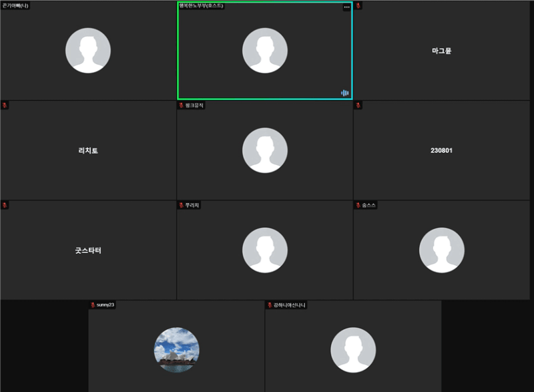
Task: Click the 굿스타터 participant name
Action: coord(88,250)
